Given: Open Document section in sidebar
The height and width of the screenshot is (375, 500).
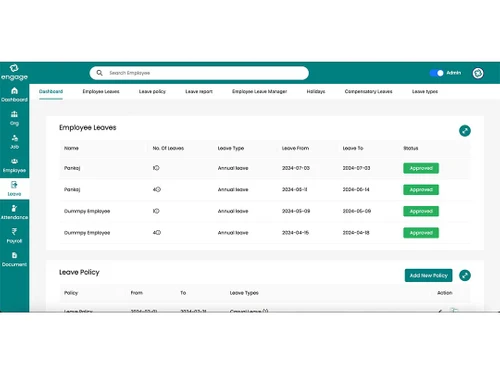Looking at the screenshot, I should [14, 260].
